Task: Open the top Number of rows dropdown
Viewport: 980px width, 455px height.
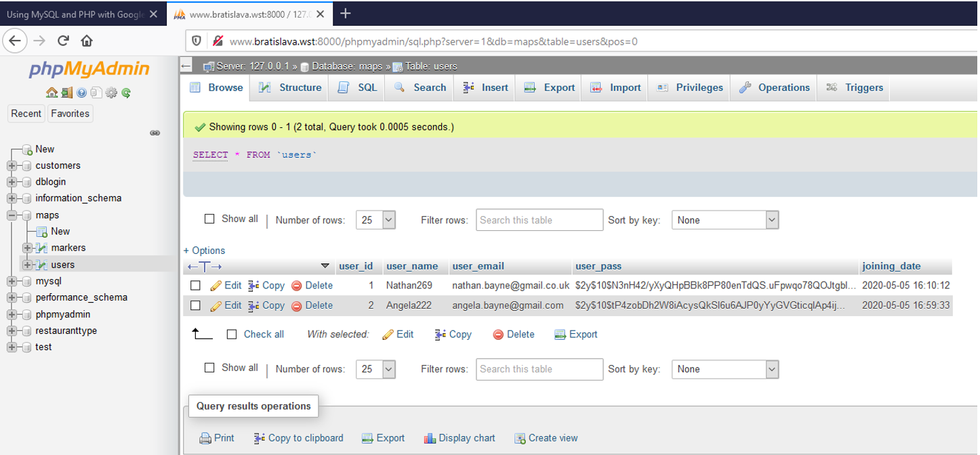Action: point(375,220)
